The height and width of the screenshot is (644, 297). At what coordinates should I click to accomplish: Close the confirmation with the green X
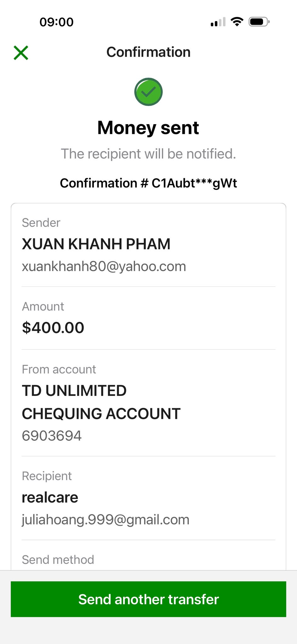click(x=21, y=53)
